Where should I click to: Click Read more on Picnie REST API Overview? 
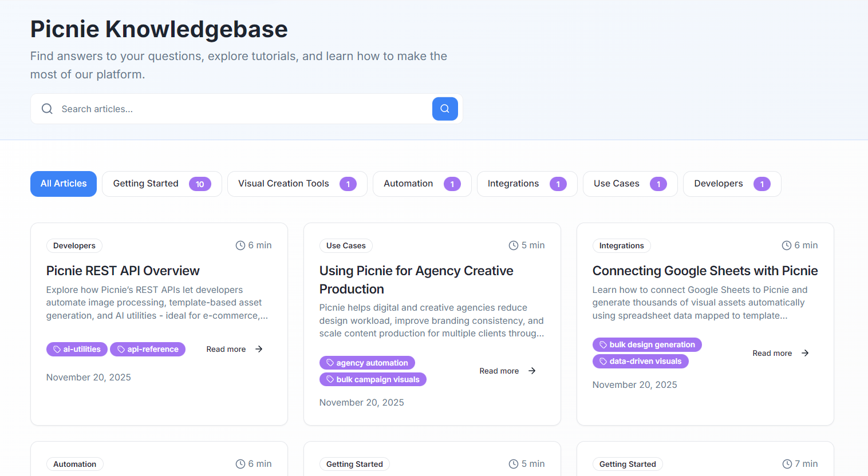click(226, 349)
